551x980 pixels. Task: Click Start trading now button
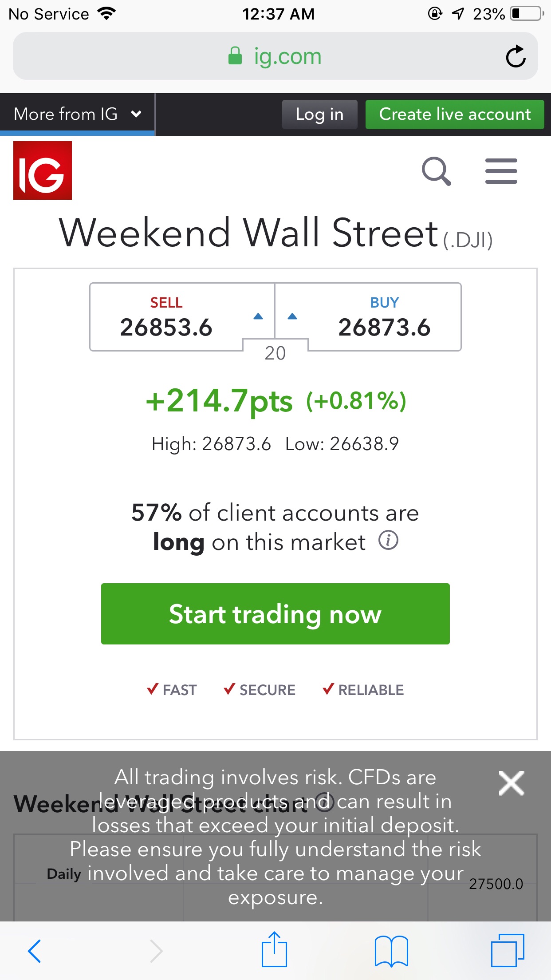point(275,614)
